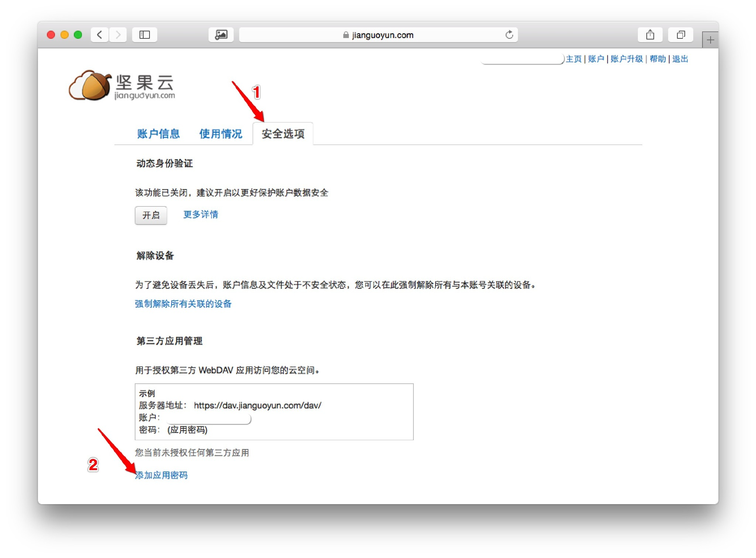Open a new tab with plus button
The width and height of the screenshot is (756, 558).
coord(710,40)
